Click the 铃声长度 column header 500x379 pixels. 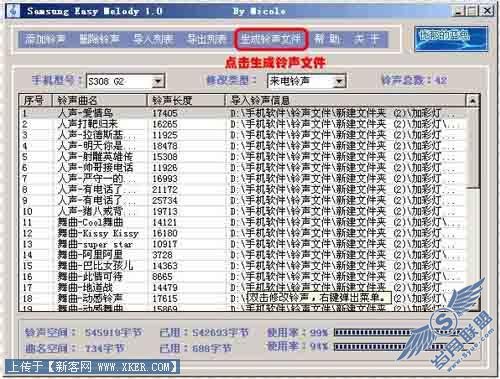tap(186, 100)
